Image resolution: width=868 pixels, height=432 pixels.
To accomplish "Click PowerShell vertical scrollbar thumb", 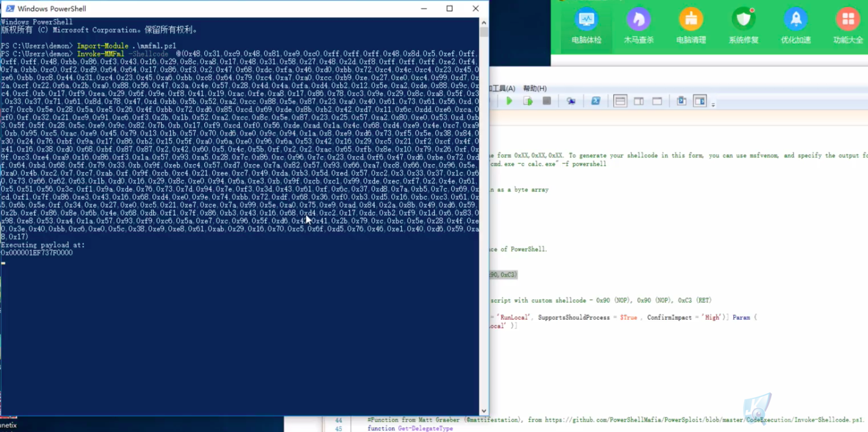I will (x=484, y=32).
